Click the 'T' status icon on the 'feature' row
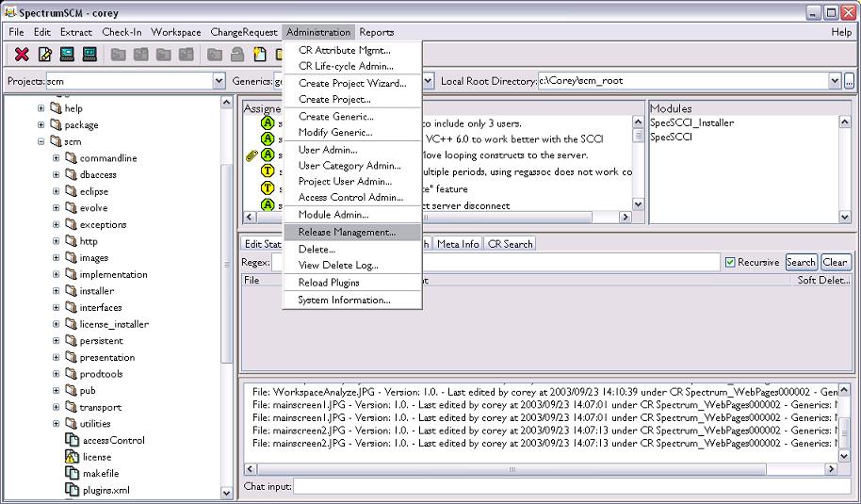 click(x=268, y=188)
